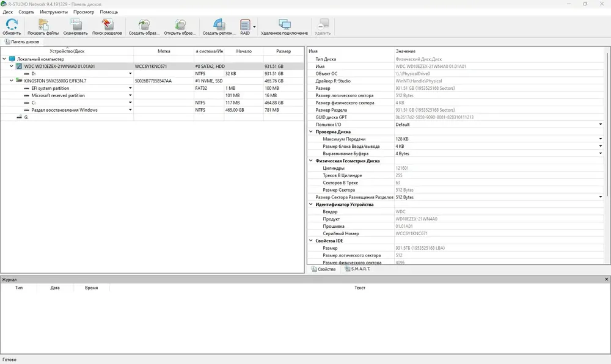Viewport: 611px width, 364px height.
Task: Click Создать регион toolbar icon
Action: [219, 24]
